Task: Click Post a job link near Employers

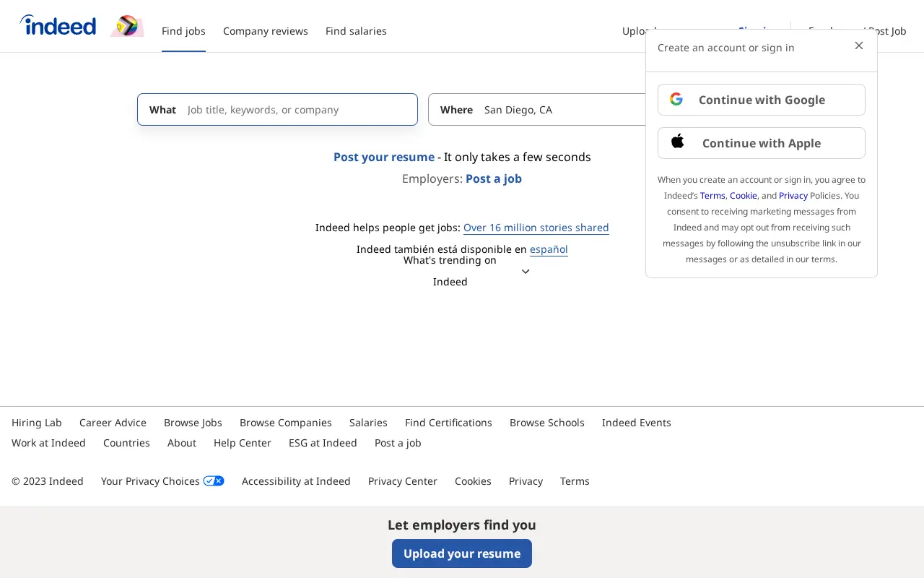Action: pos(494,178)
